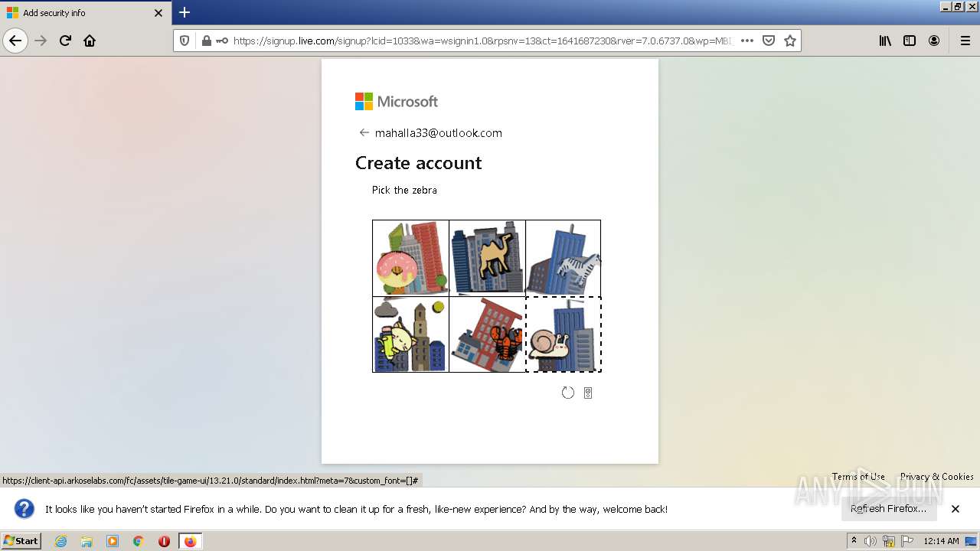Open File Explorer from the taskbar
This screenshot has width=980, height=551.
pyautogui.click(x=87, y=541)
